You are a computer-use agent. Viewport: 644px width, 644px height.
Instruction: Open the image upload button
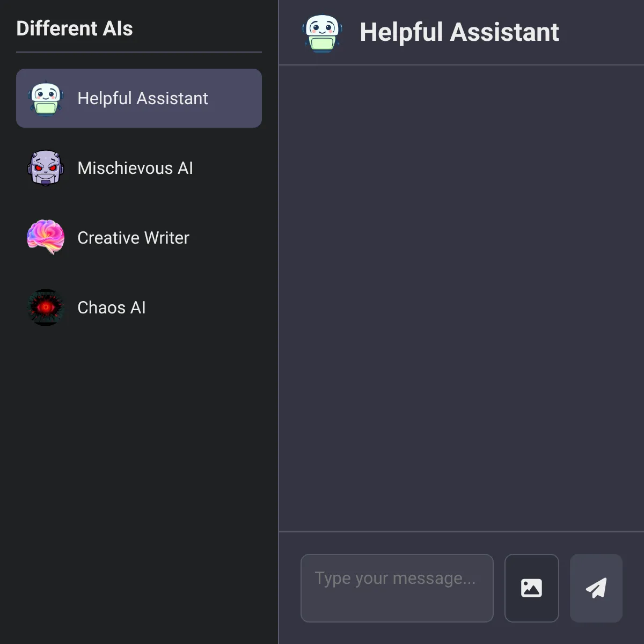[531, 588]
